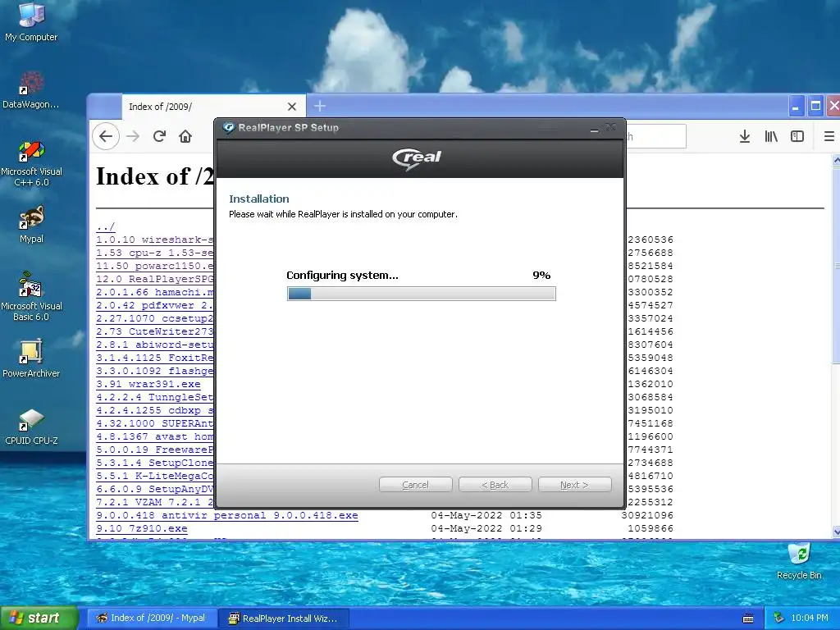Open the 6.6.0.9 SetupAnyDVD link

tap(155, 489)
